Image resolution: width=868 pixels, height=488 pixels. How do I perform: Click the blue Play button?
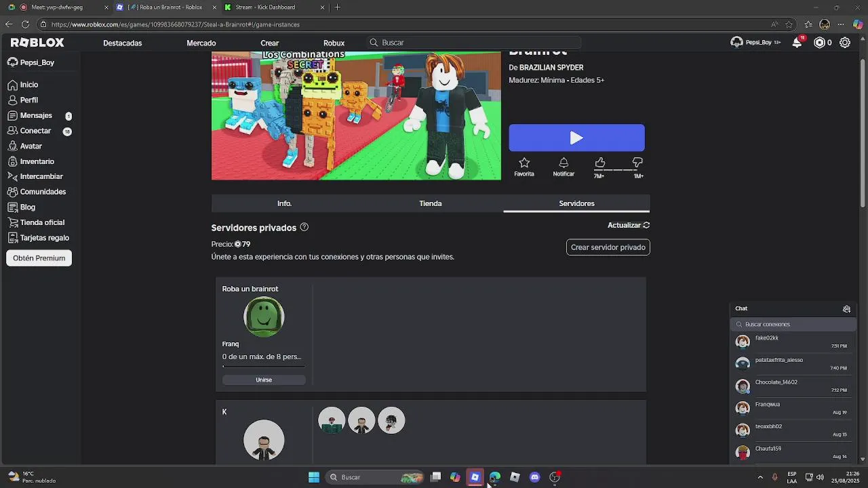[576, 138]
